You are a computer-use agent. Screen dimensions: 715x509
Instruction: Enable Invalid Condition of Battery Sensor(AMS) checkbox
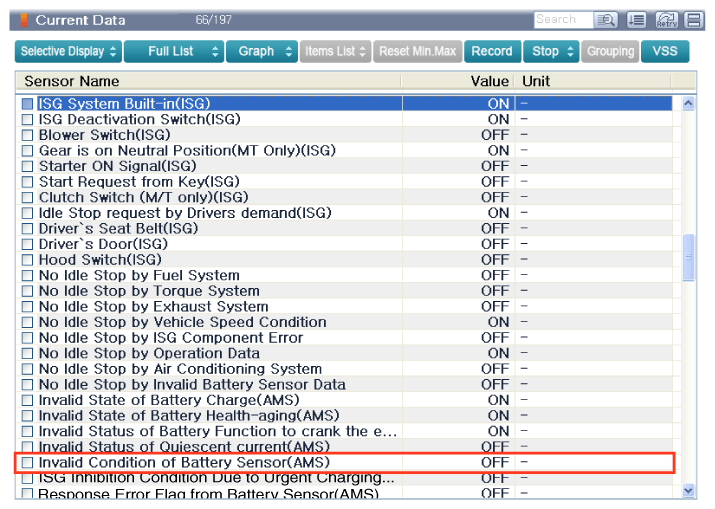click(x=28, y=463)
